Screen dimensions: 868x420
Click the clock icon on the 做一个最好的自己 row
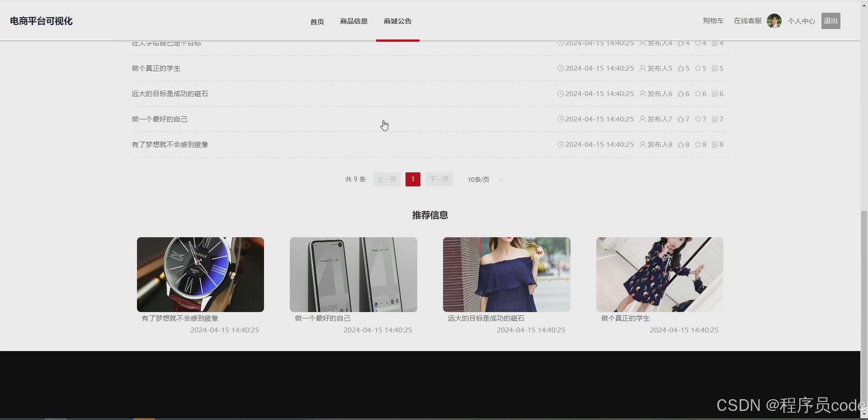click(561, 119)
